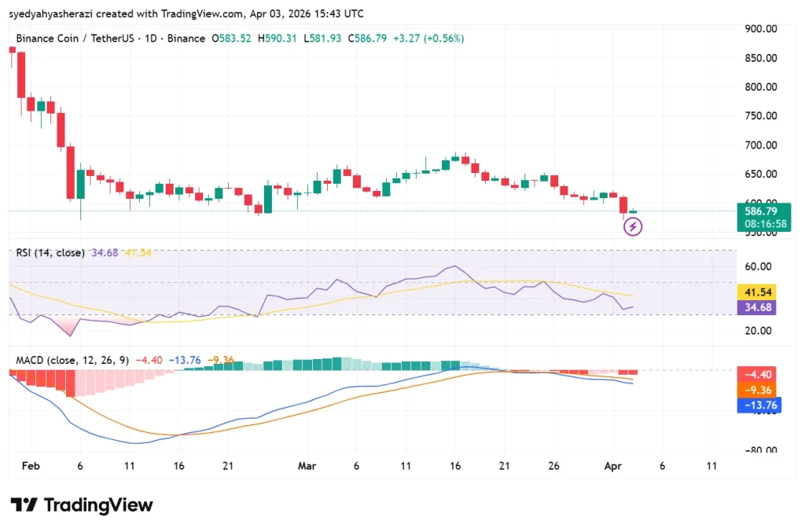Click the red -4.40 MACD histogram tag
This screenshot has width=805, height=532.
(756, 374)
